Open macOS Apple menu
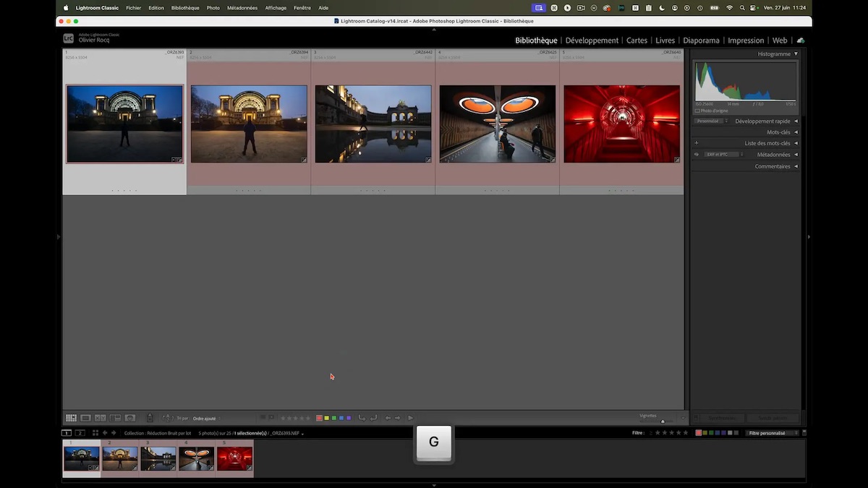868x488 pixels. pyautogui.click(x=65, y=8)
